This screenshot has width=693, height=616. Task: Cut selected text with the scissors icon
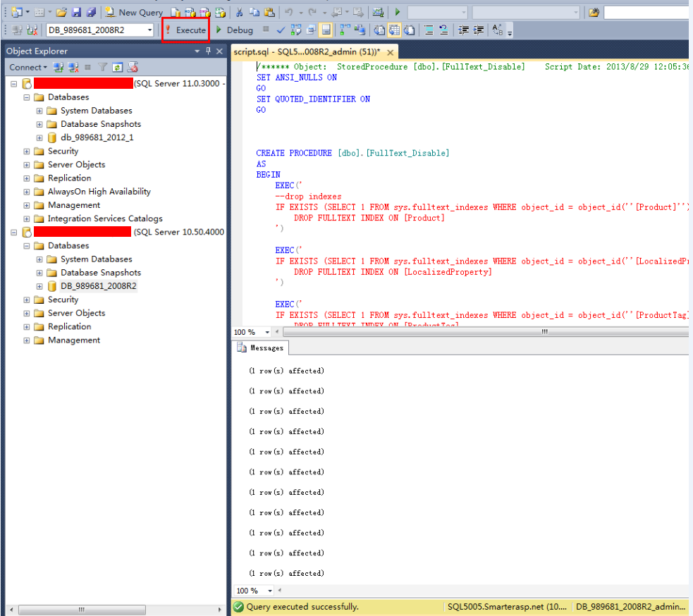pos(239,12)
